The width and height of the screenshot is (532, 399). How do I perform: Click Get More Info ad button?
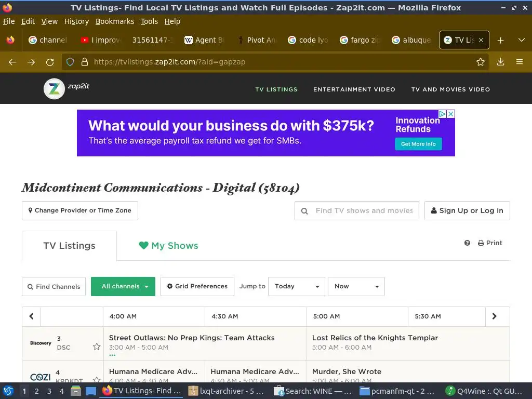point(418,144)
